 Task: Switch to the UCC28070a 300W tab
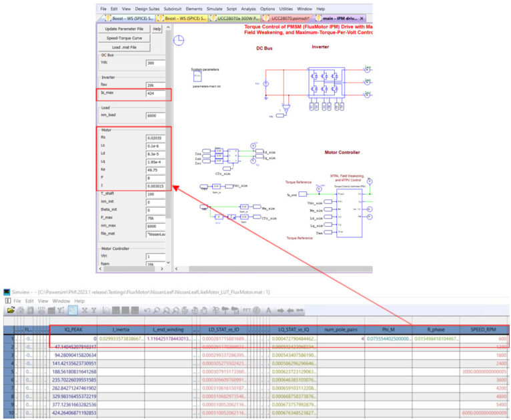[234, 18]
